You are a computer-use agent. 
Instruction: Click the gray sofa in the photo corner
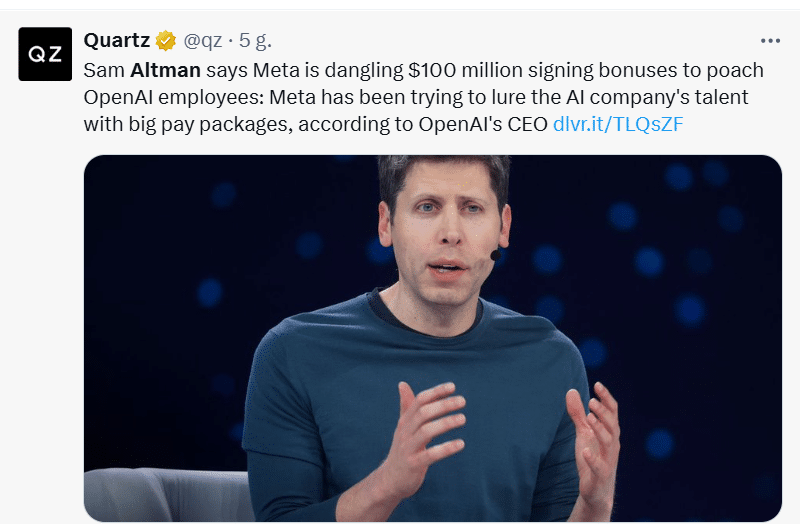pos(168,495)
